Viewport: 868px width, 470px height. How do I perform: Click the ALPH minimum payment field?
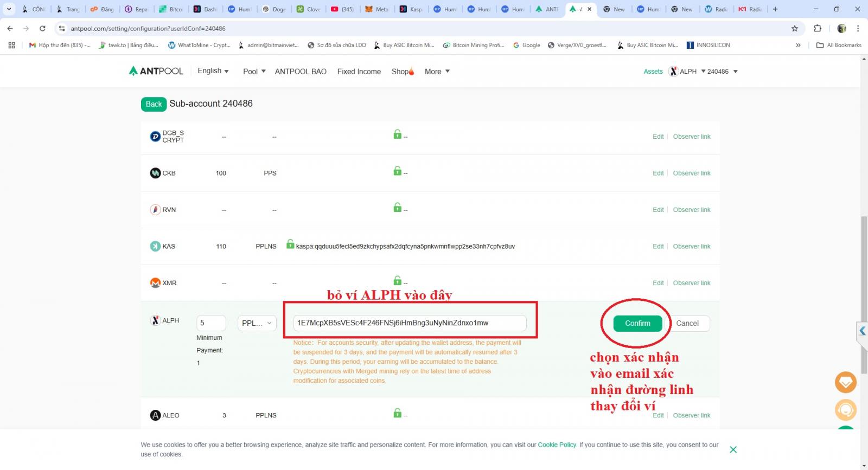(x=211, y=323)
